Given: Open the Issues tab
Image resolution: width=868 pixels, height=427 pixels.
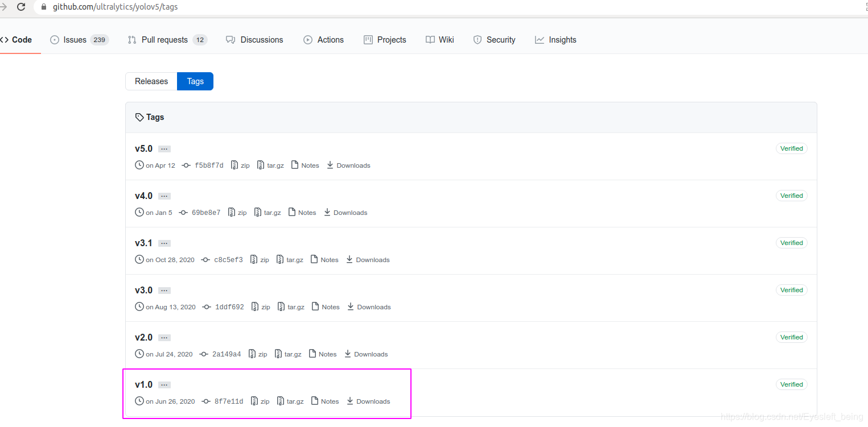Looking at the screenshot, I should point(79,40).
